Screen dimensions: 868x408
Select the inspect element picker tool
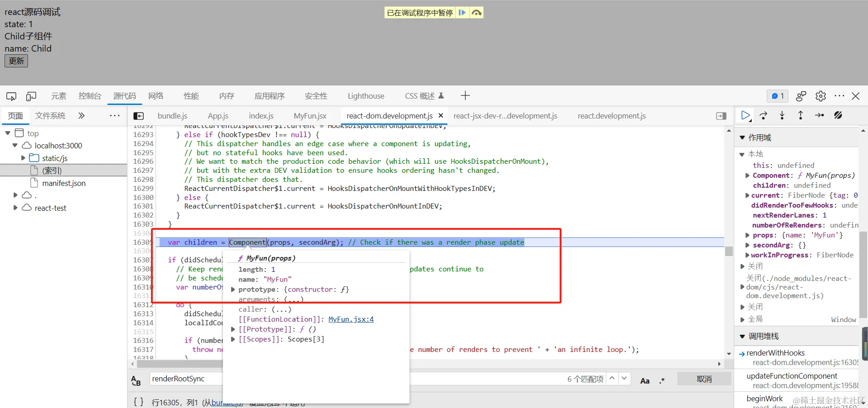(x=11, y=96)
